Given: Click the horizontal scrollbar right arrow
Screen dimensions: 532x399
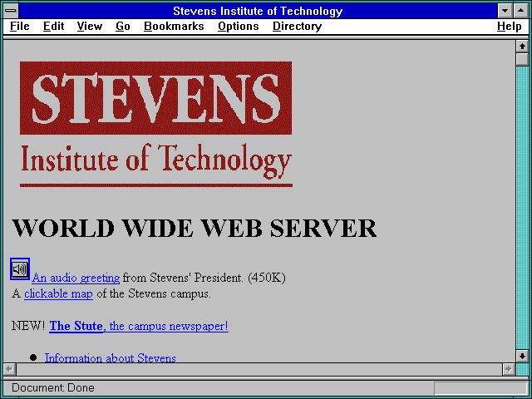Looking at the screenshot, I should (509, 369).
